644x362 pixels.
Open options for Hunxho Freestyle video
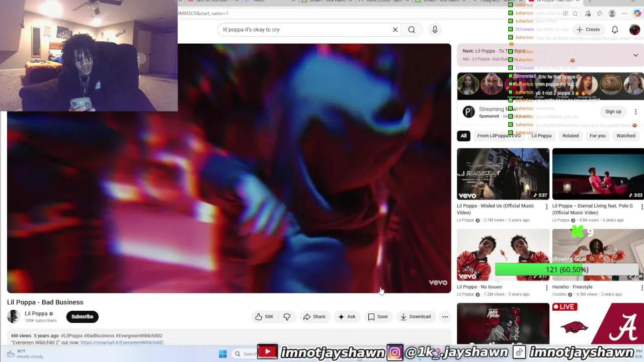pyautogui.click(x=641, y=288)
